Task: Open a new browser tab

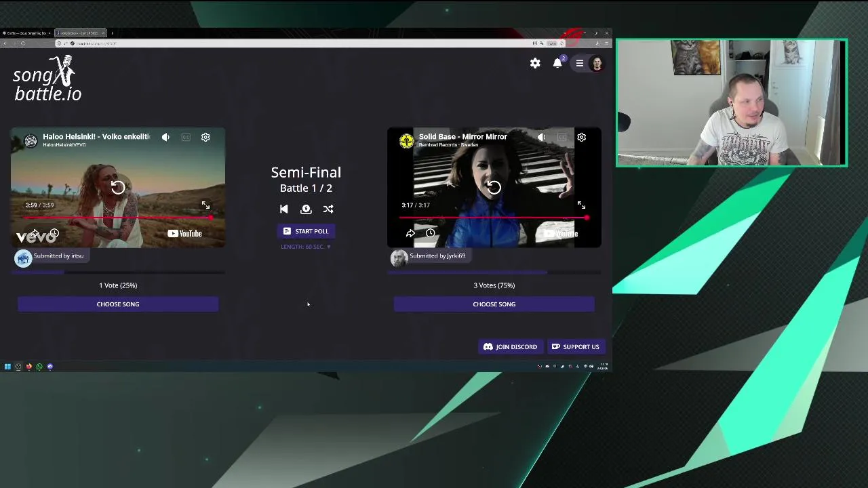Action: click(x=112, y=33)
